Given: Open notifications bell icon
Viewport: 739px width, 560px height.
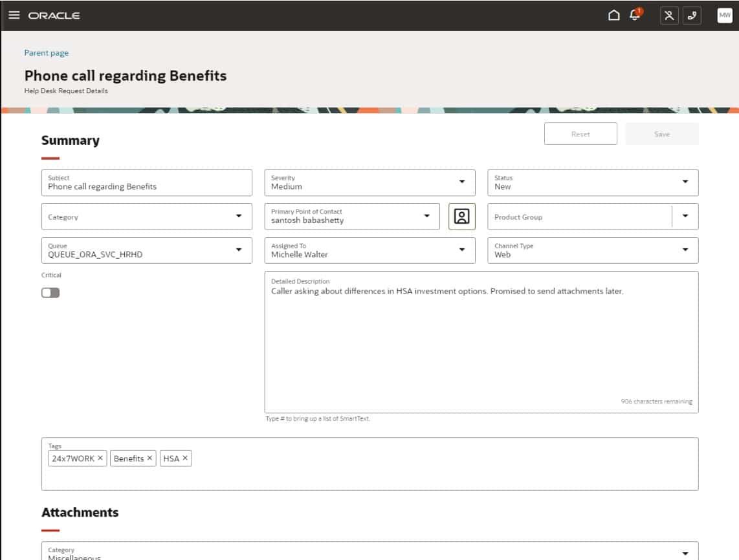Looking at the screenshot, I should click(x=635, y=15).
